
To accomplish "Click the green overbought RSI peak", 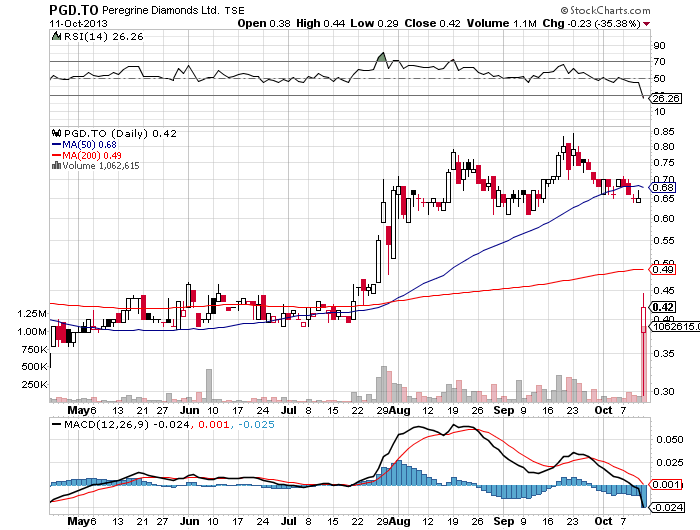I will 382,57.
